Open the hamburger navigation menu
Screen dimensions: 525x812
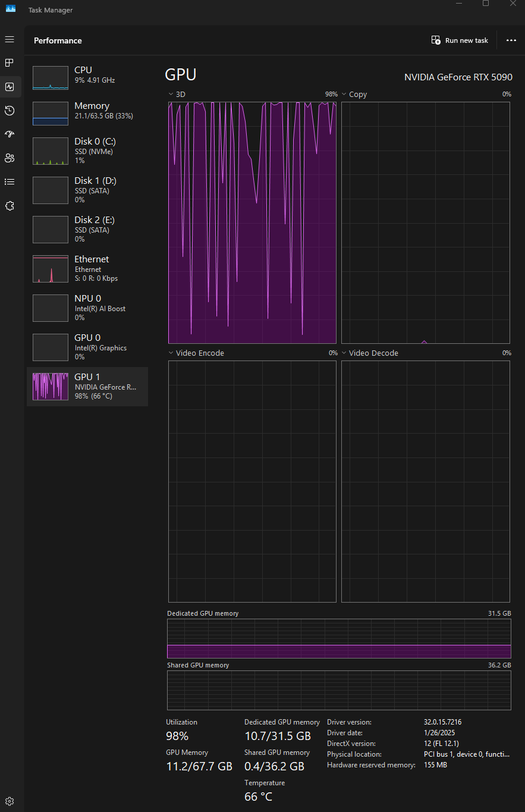click(10, 39)
